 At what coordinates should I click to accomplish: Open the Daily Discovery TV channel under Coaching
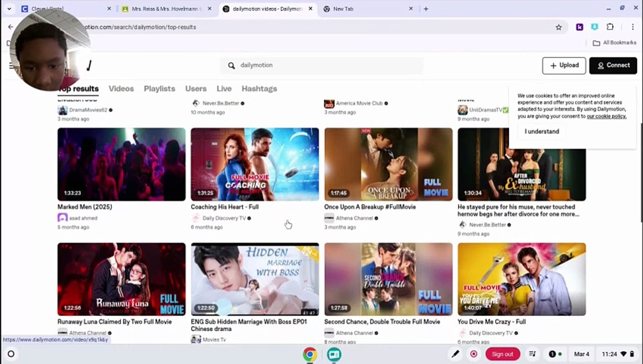point(224,218)
